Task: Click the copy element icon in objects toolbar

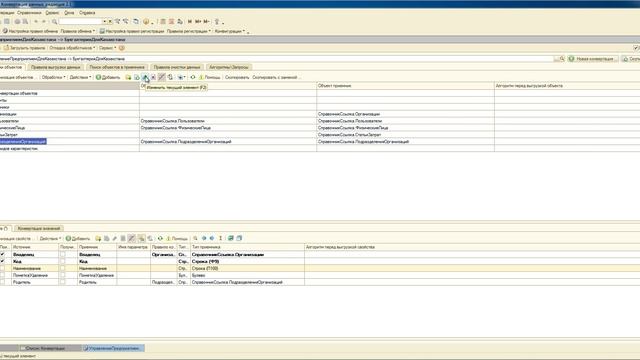Action: [x=136, y=77]
